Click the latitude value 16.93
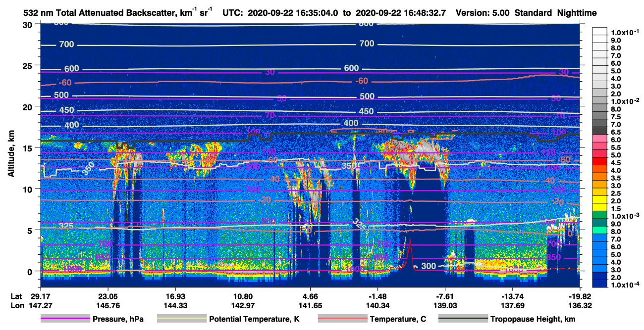This screenshot has width=644, height=330. [x=175, y=297]
